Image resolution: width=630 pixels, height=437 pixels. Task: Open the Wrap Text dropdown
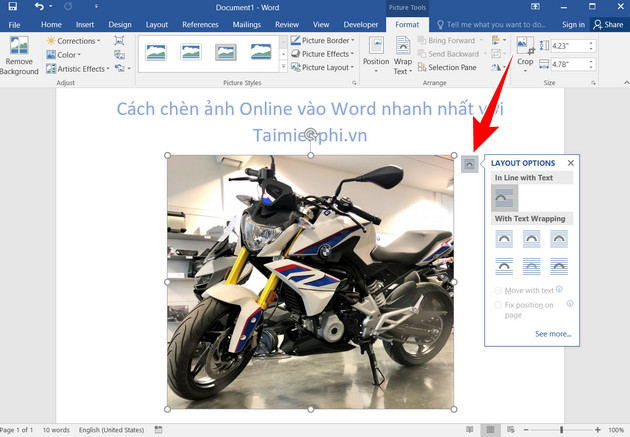403,55
